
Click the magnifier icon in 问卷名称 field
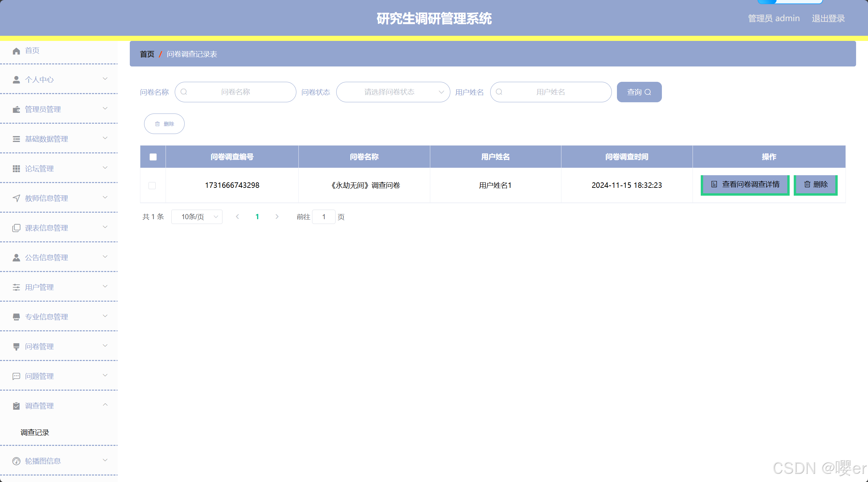[184, 92]
